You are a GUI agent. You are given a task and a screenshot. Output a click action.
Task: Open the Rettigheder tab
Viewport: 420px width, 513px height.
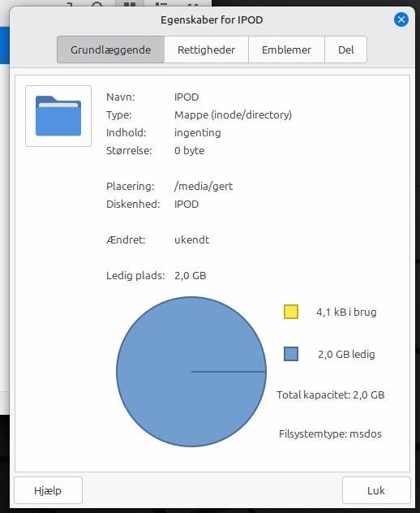click(206, 50)
